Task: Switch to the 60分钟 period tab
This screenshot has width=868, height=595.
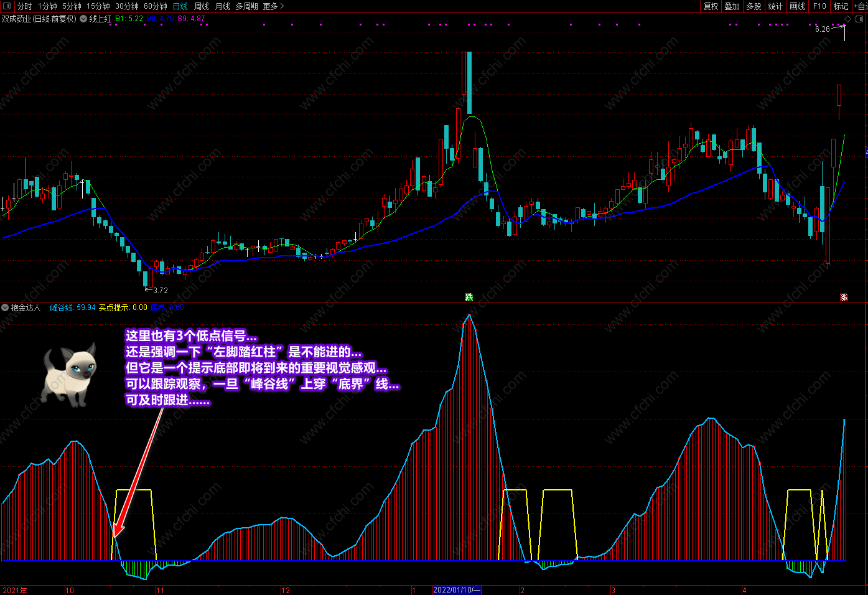Action: 156,6
